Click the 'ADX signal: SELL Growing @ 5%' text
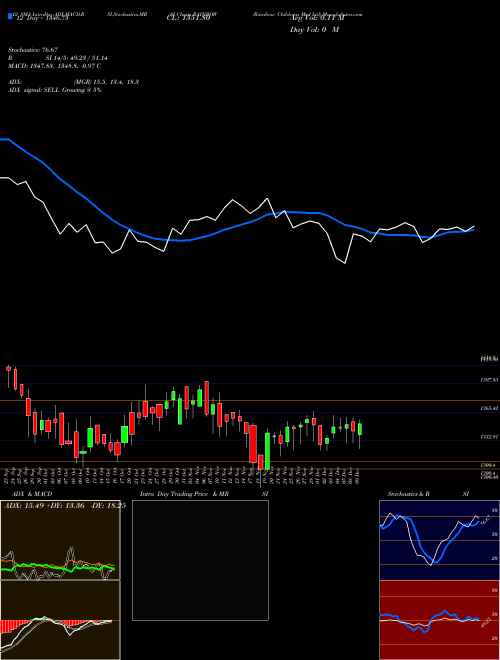This screenshot has height=660, width=500. 55,90
